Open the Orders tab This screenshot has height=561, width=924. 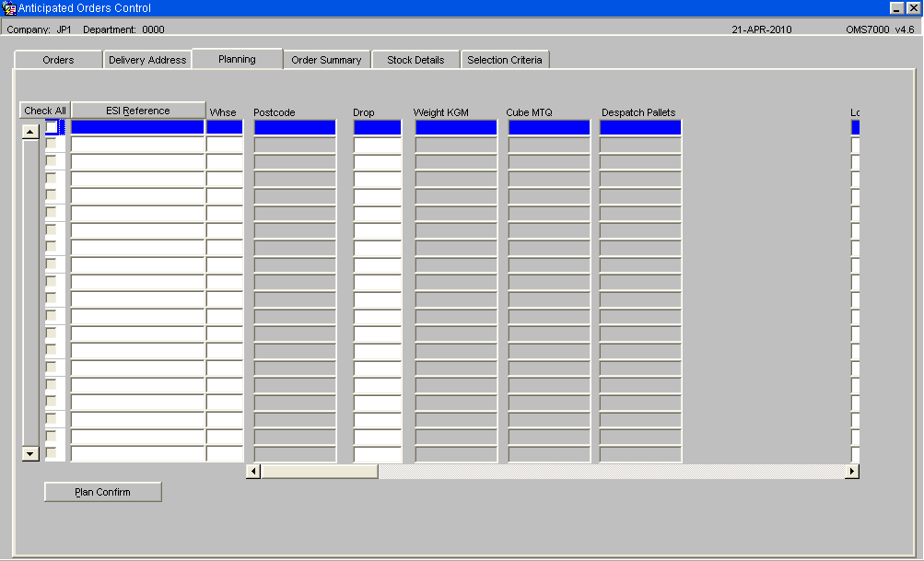(58, 60)
